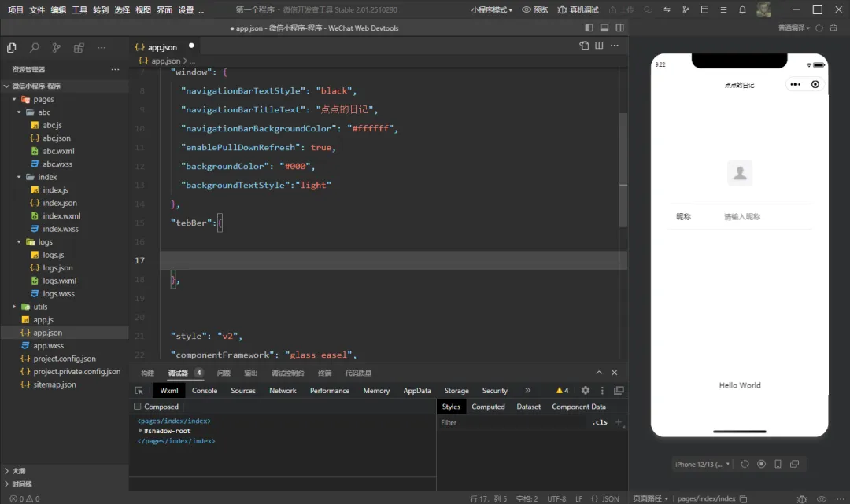Click the user avatar thumbnail
Viewport: 850px width, 504px height.
[763, 9]
